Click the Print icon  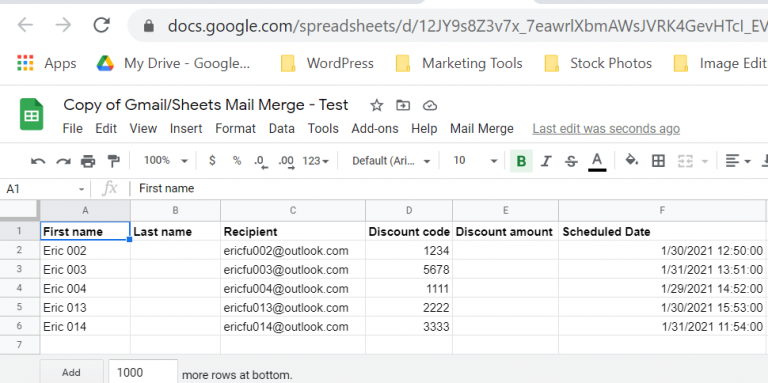click(x=88, y=161)
